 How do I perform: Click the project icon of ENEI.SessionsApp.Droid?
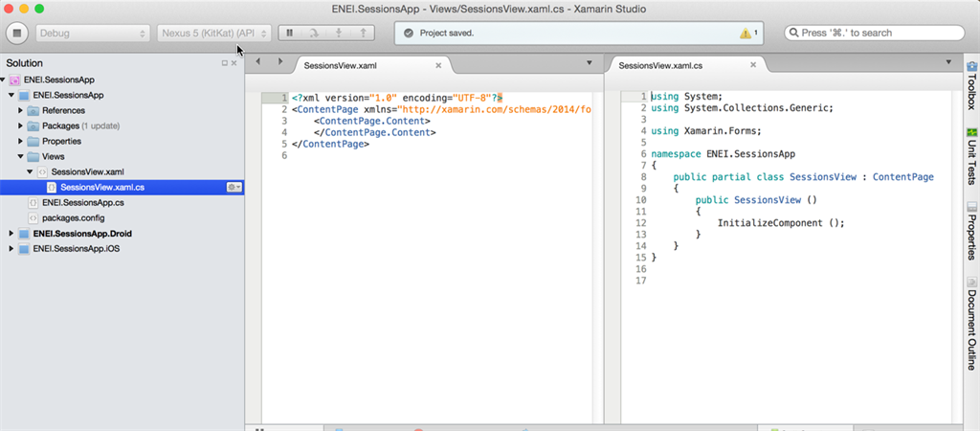24,234
